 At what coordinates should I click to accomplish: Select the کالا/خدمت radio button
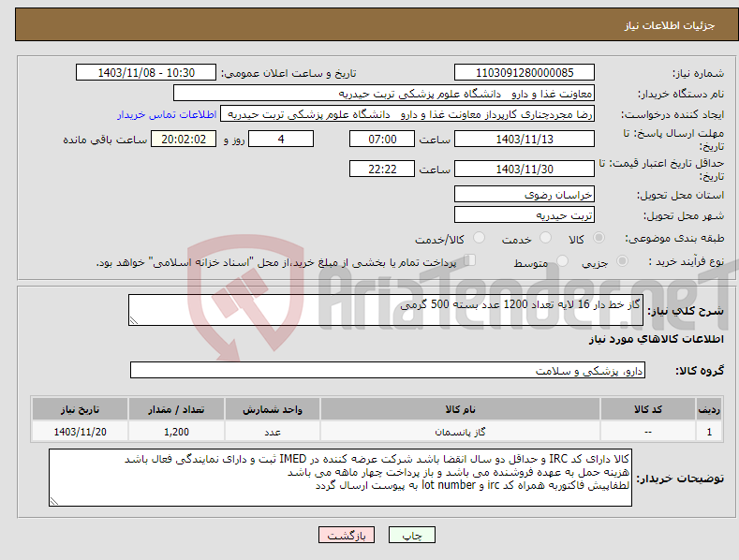(479, 238)
